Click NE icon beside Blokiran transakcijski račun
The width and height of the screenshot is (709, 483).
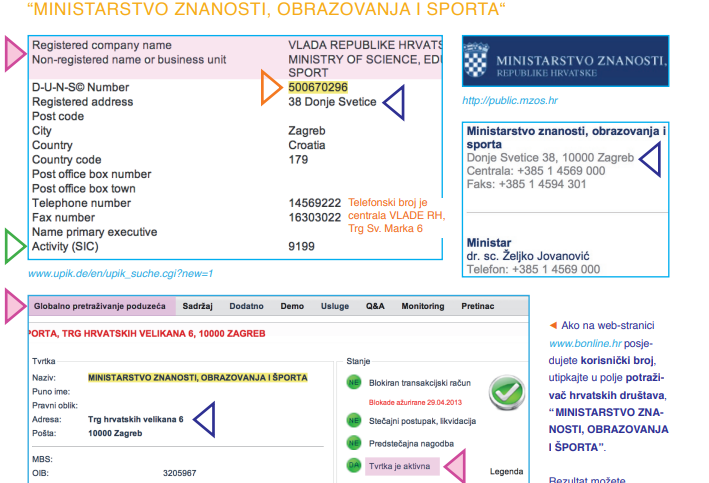coord(354,383)
